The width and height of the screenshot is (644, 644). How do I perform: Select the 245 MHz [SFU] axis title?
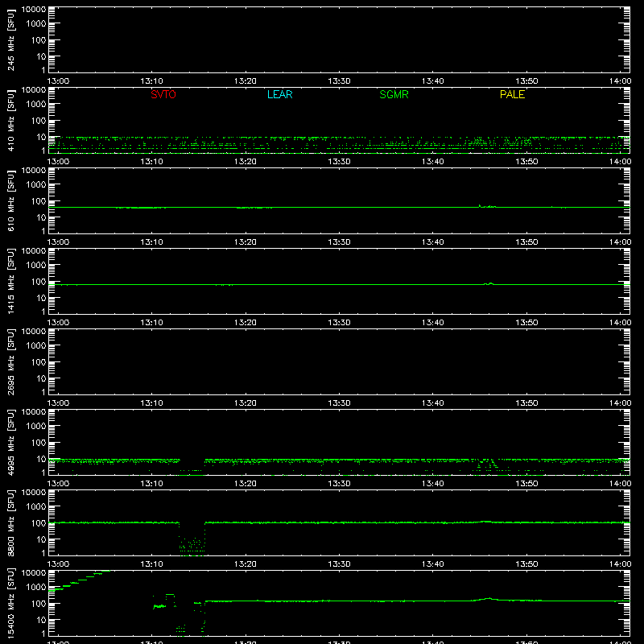(10, 39)
